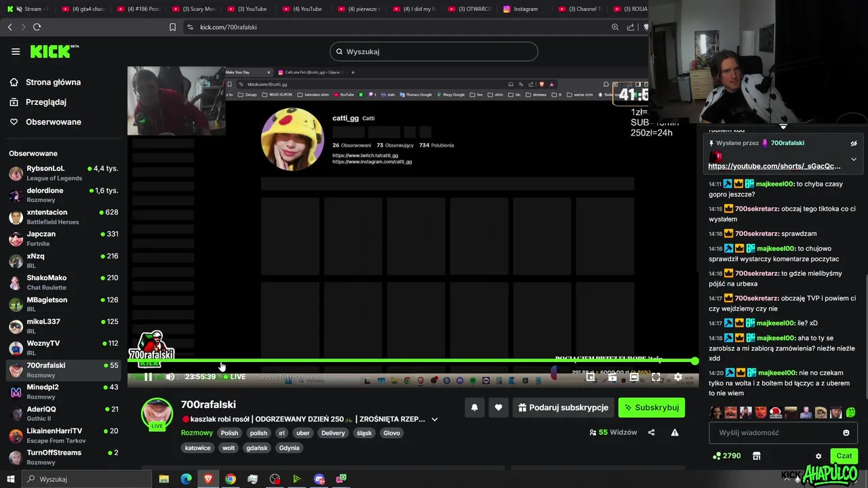This screenshot has width=868, height=488.
Task: Click Podaruj subskrypcje button
Action: click(563, 407)
